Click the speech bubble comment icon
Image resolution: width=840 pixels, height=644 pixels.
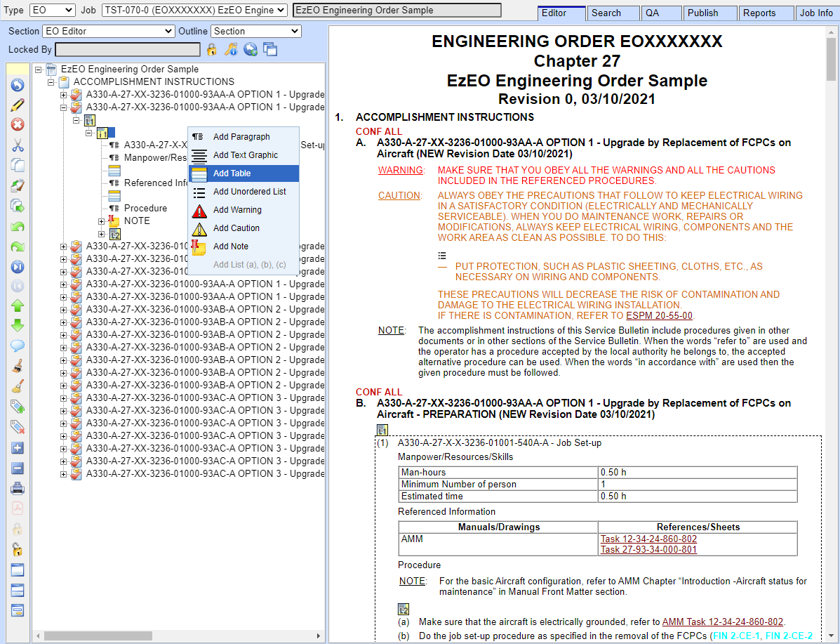(18, 346)
